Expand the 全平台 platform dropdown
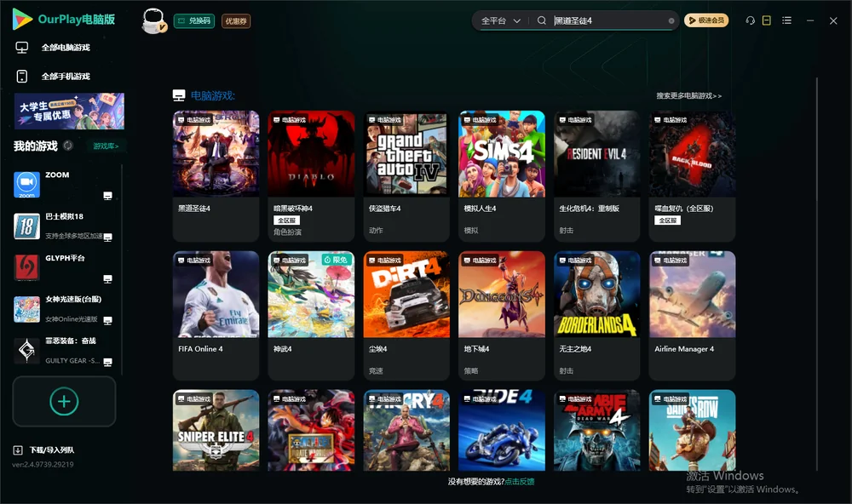 [x=500, y=20]
